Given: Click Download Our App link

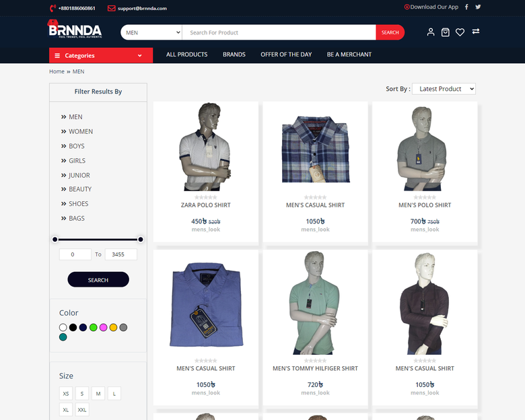Looking at the screenshot, I should click(x=434, y=7).
